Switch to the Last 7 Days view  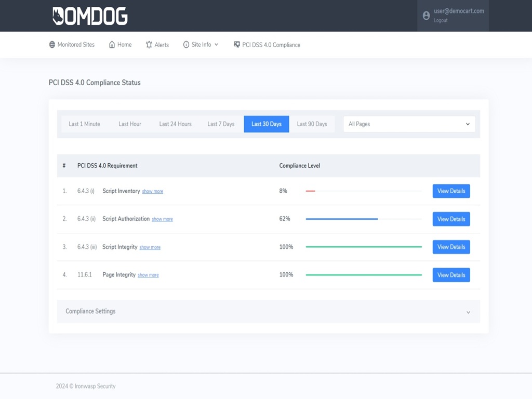220,124
